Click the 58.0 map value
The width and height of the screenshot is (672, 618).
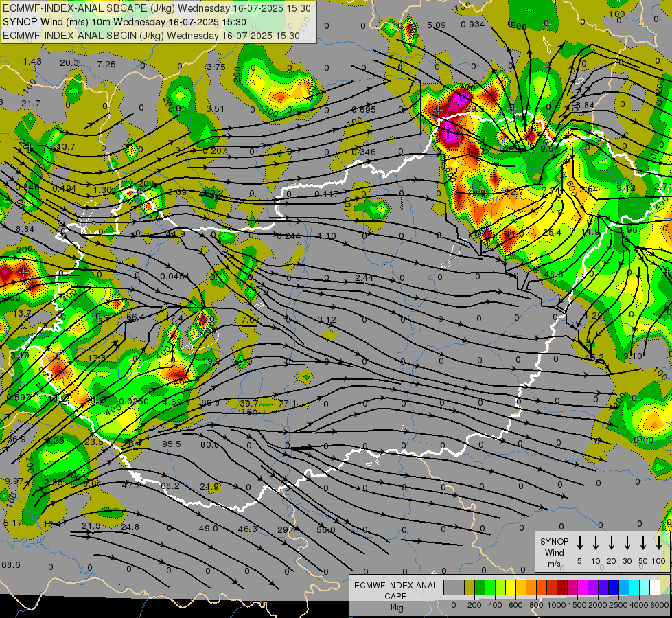[326, 530]
